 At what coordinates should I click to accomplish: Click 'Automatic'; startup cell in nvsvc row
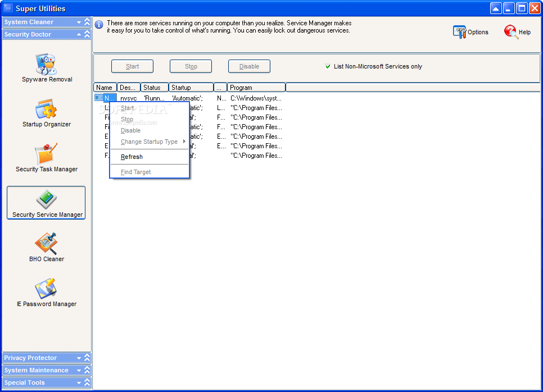[x=187, y=98]
